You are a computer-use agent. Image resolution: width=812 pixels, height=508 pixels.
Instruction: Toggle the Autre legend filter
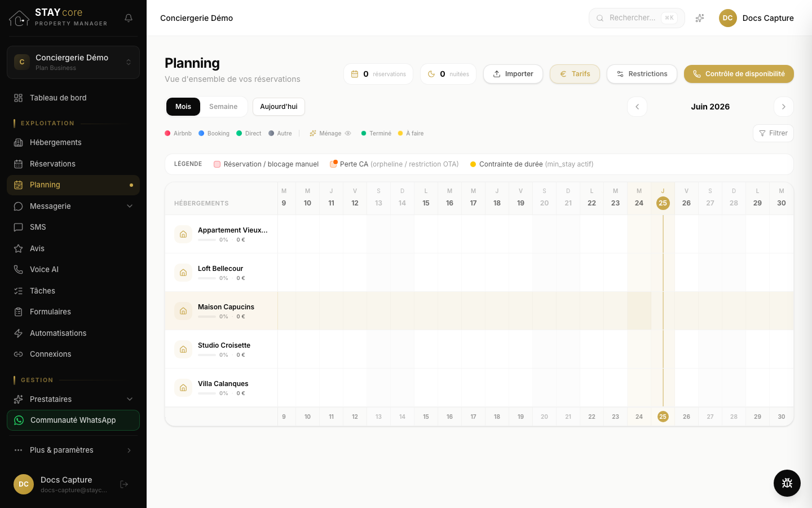tap(280, 133)
